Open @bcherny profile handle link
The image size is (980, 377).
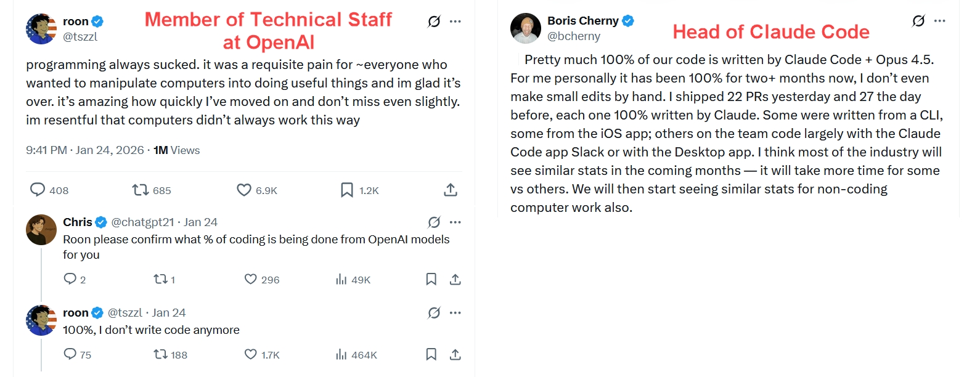574,36
